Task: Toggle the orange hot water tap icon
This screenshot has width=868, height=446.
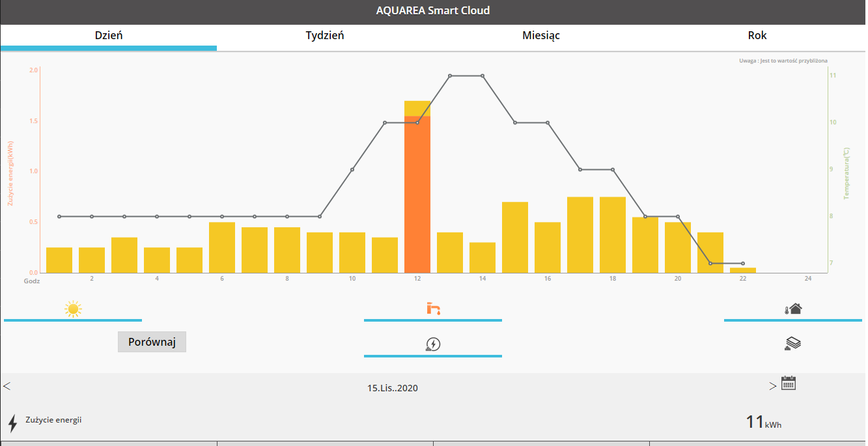Action: pos(433,308)
